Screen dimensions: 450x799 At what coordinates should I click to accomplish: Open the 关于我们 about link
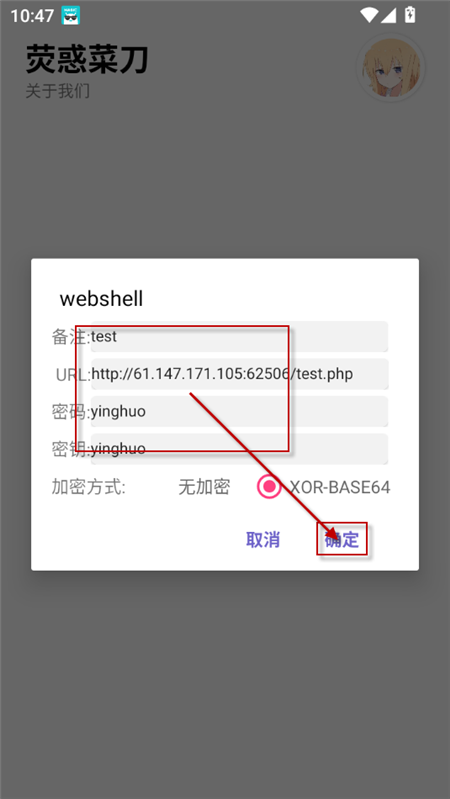pos(58,91)
